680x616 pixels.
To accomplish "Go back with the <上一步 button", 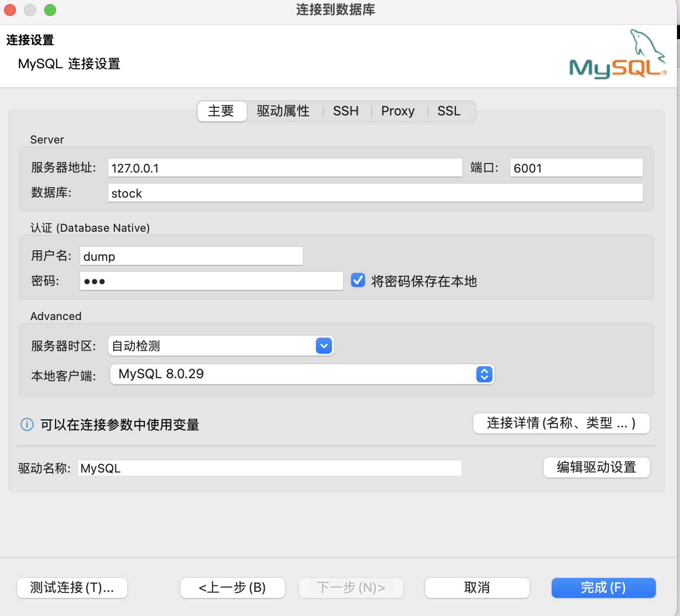I will (232, 587).
